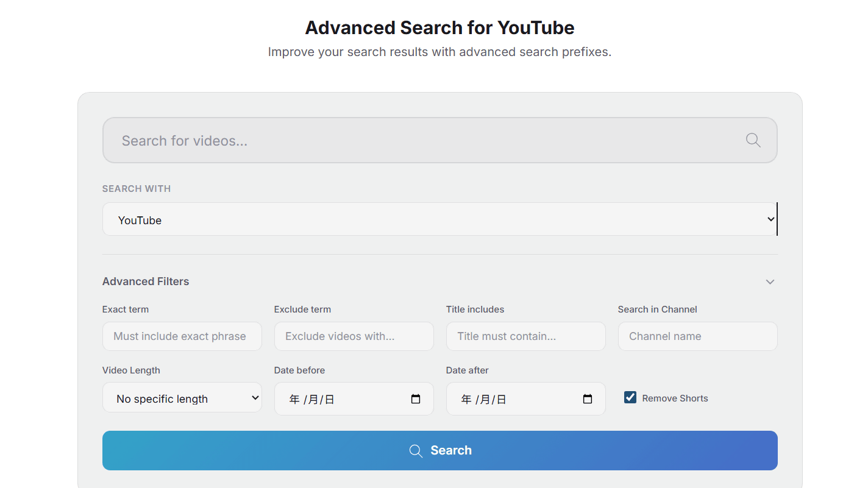Open the Date after calendar picker icon

click(x=588, y=399)
